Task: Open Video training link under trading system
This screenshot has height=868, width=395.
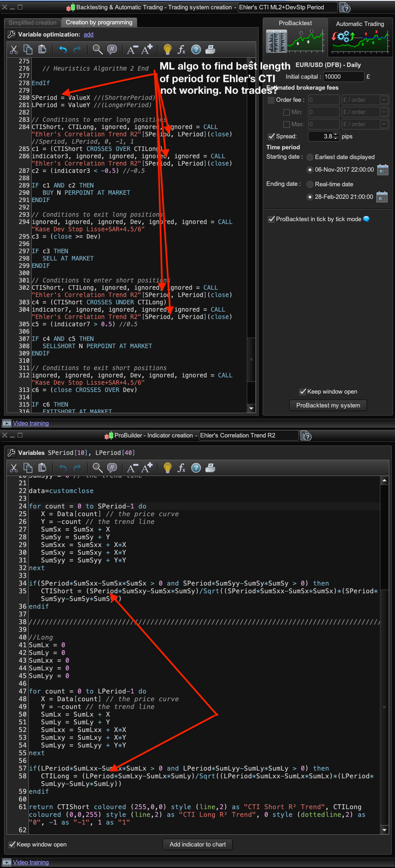Action: point(31,423)
